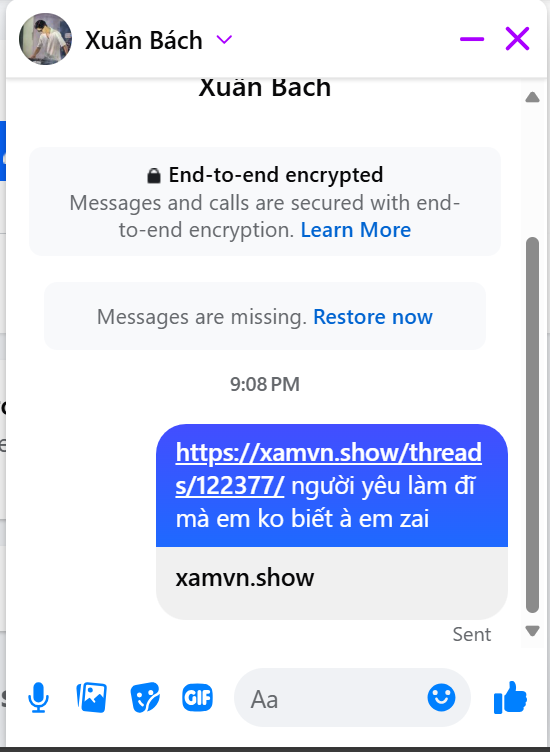Click Restore now for missing messages

point(373,317)
